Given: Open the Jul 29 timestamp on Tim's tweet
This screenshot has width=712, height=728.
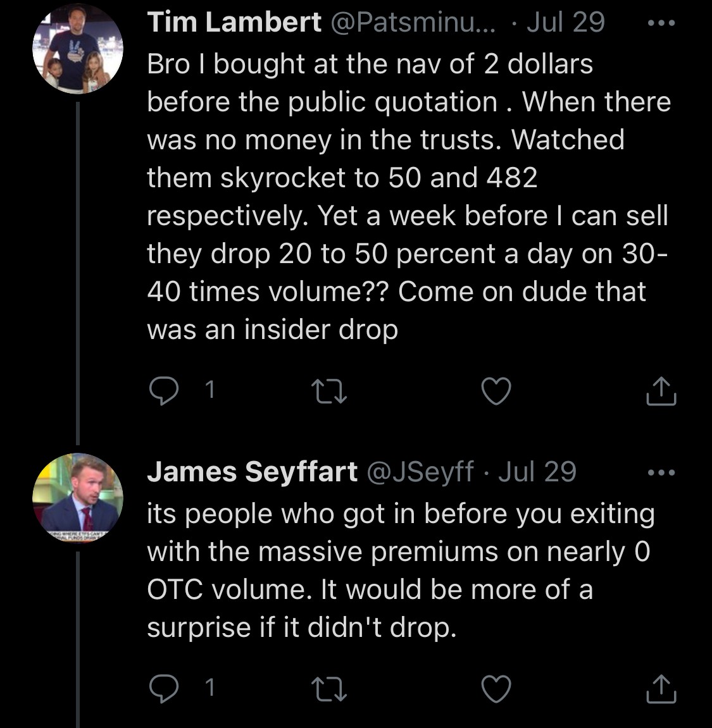Looking at the screenshot, I should tap(565, 22).
